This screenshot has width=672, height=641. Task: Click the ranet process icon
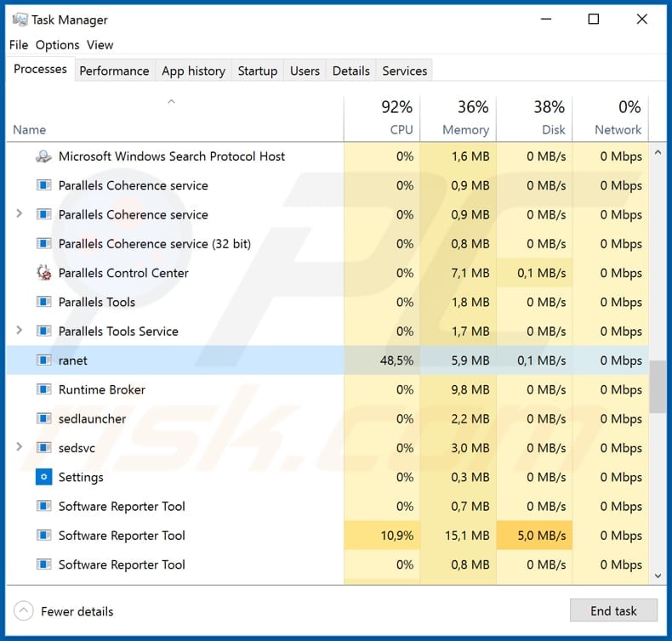pos(44,360)
